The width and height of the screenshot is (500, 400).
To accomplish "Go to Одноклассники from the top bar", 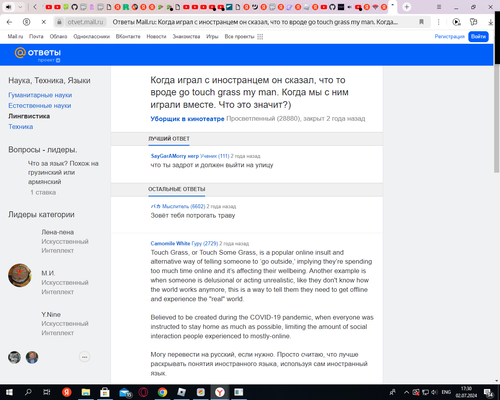I will (91, 37).
